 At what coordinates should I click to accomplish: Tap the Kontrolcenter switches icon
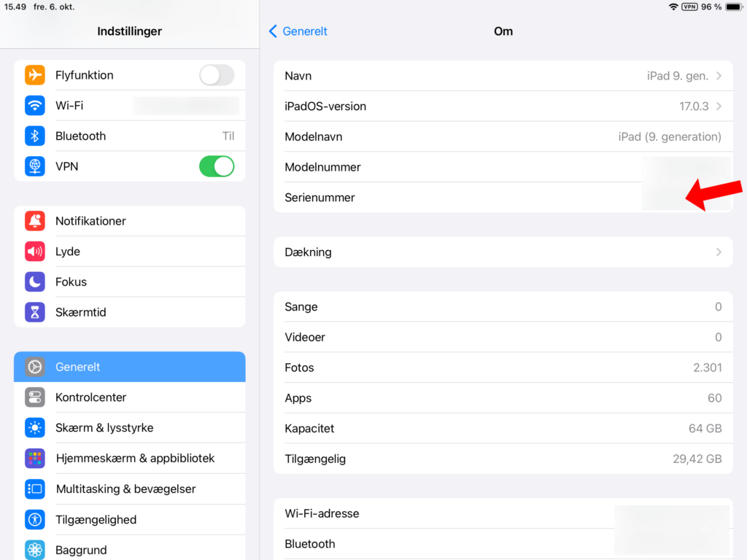pyautogui.click(x=35, y=397)
